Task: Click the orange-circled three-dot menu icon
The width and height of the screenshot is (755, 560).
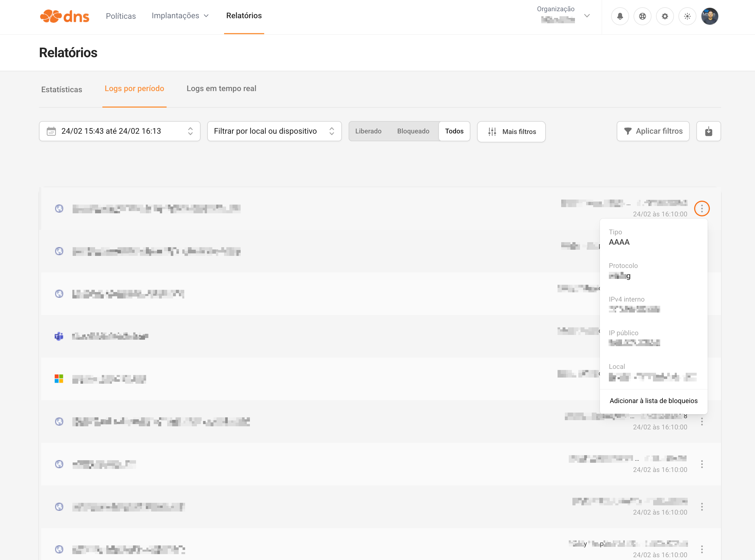Action: 702,209
